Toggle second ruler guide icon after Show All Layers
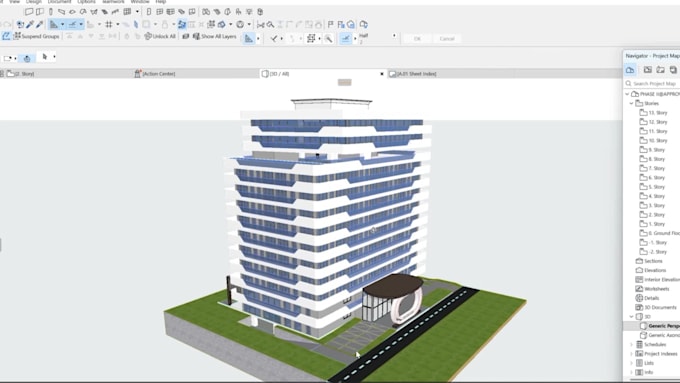The image size is (680, 383). coord(249,39)
